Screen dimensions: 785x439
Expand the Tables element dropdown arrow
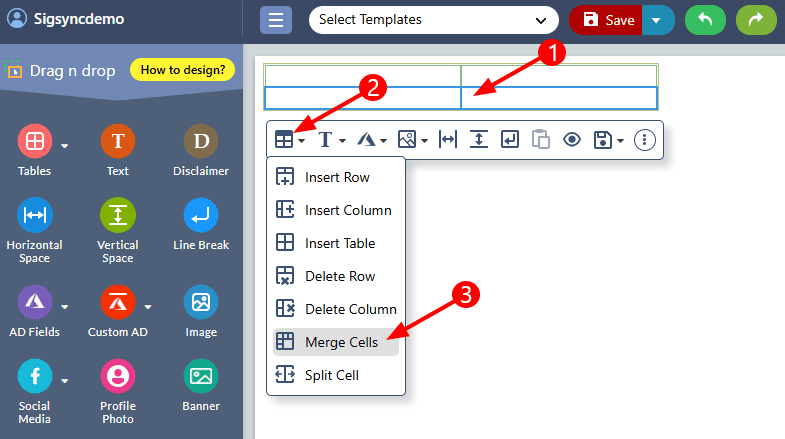click(65, 146)
